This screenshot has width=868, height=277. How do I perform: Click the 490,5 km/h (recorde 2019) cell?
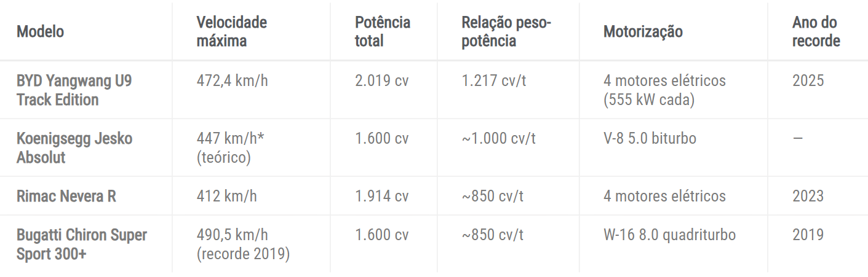pos(243,244)
